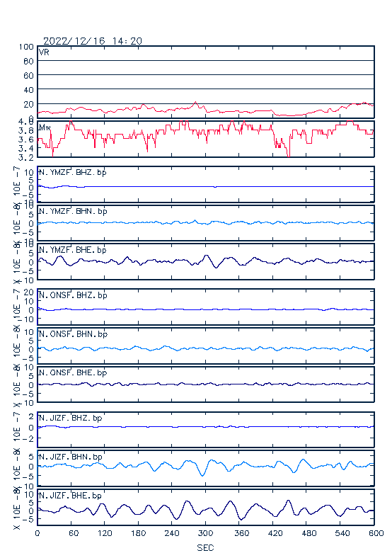The height and width of the screenshot is (553, 392).
Task: Click the 100 value on VR axis
Action: [26, 47]
